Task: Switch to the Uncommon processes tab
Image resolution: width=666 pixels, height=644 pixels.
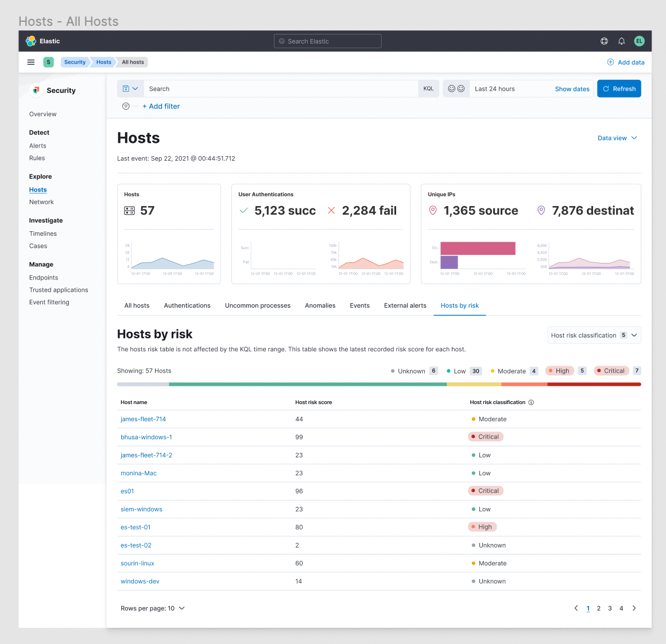Action: tap(257, 305)
